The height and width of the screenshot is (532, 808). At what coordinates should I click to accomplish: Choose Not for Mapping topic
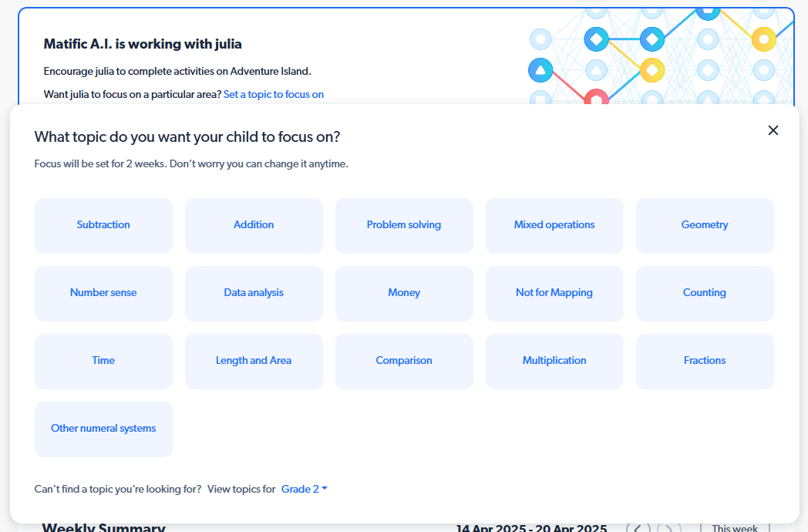[554, 293]
